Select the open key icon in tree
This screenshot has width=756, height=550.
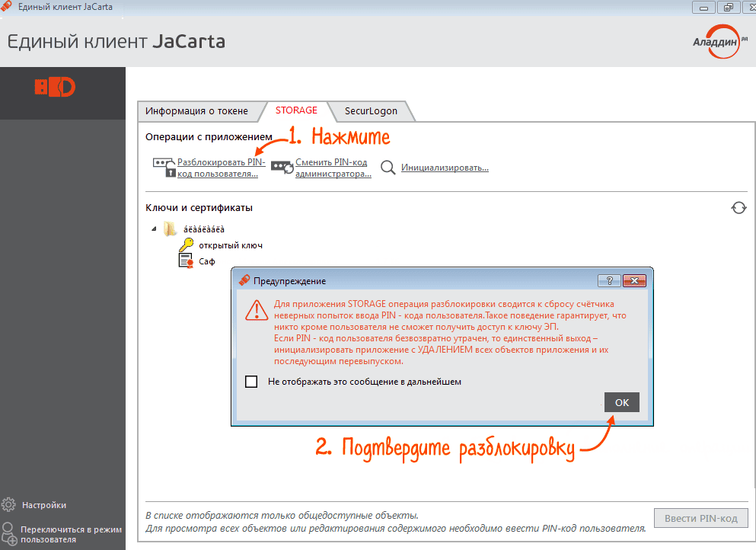point(186,245)
